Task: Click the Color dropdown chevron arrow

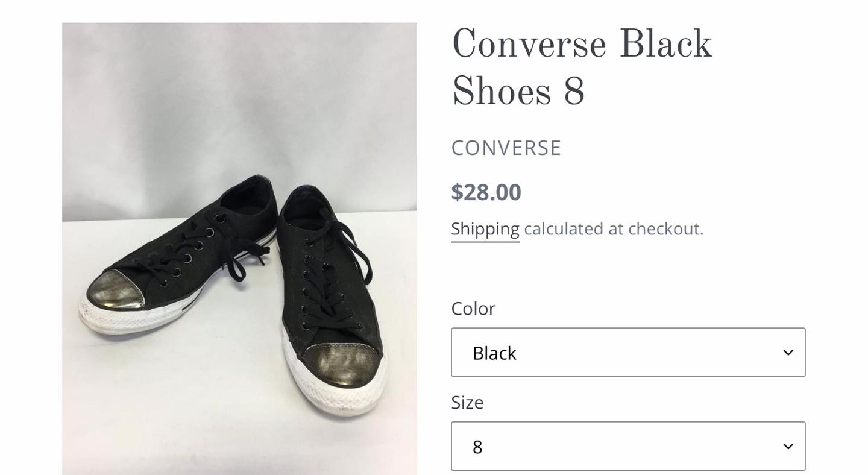Action: click(x=788, y=353)
